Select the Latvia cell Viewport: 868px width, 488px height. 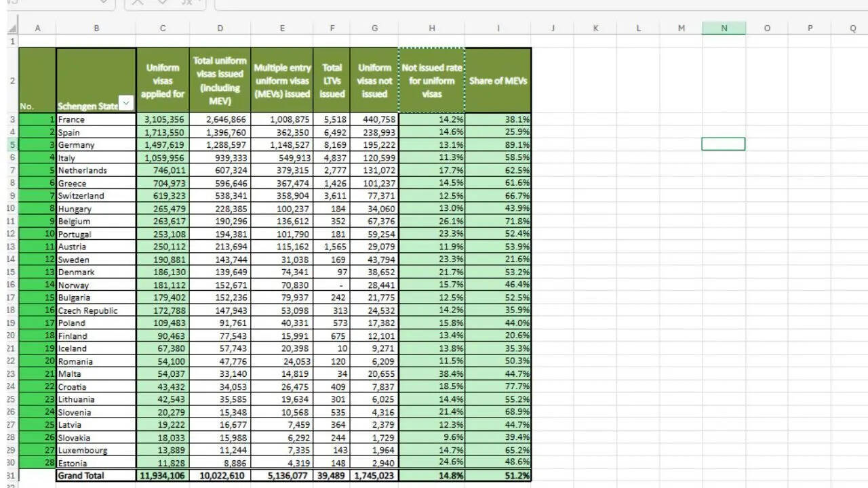coord(96,424)
